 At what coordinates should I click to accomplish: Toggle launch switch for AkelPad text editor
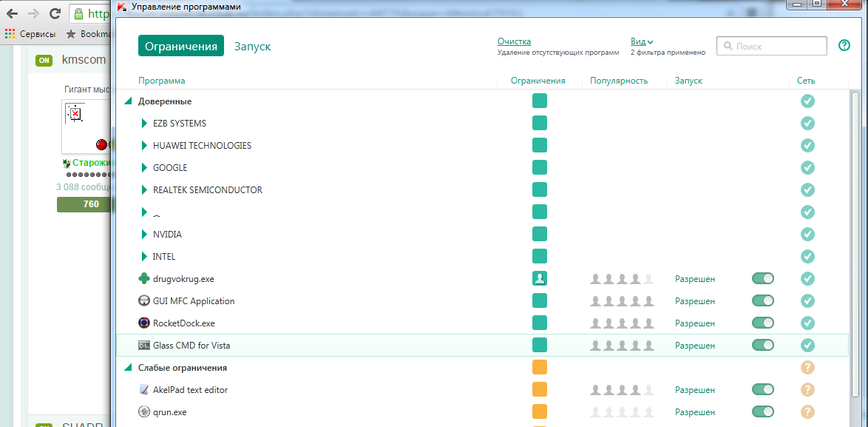pyautogui.click(x=762, y=390)
